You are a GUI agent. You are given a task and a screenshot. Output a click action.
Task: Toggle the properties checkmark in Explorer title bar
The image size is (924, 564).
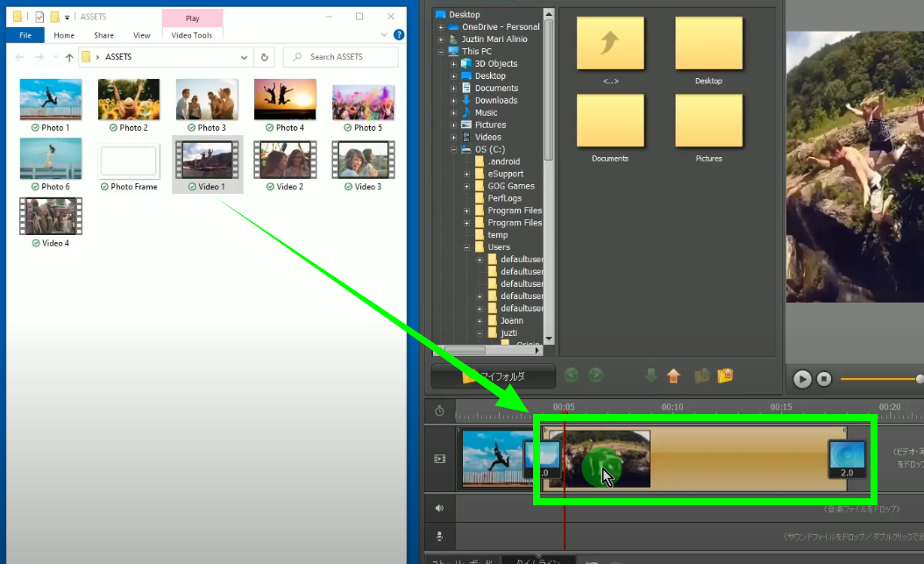[x=39, y=17]
